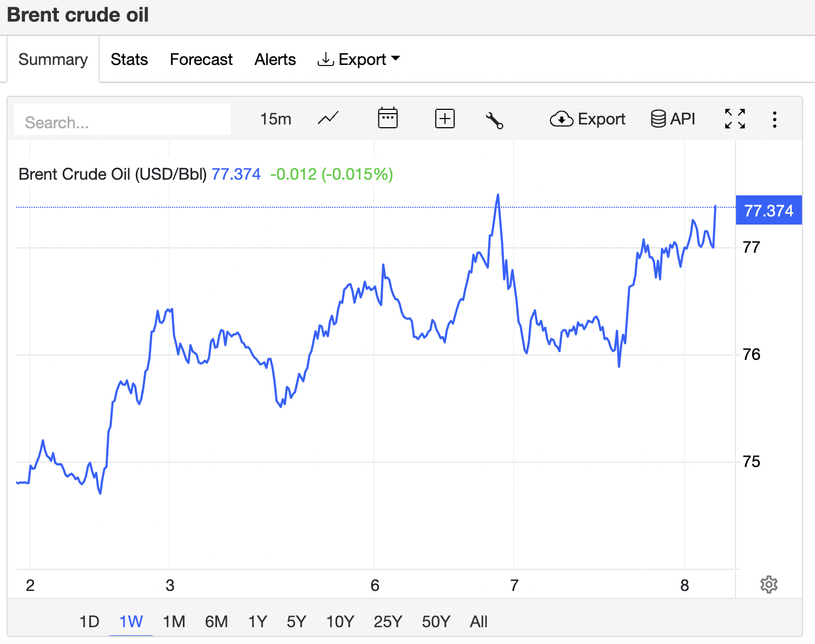This screenshot has width=815, height=644.
Task: Switch to the Stats tab
Action: (129, 59)
